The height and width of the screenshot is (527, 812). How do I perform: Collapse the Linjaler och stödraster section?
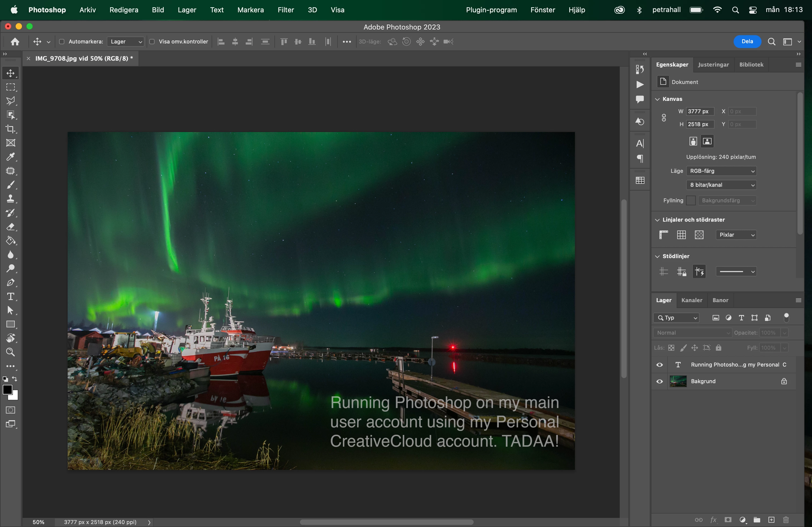point(657,220)
